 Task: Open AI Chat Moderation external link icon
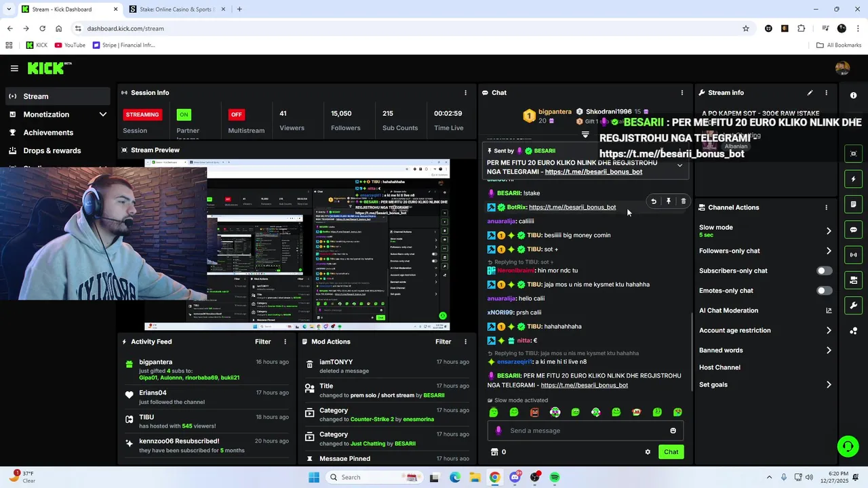click(829, 310)
